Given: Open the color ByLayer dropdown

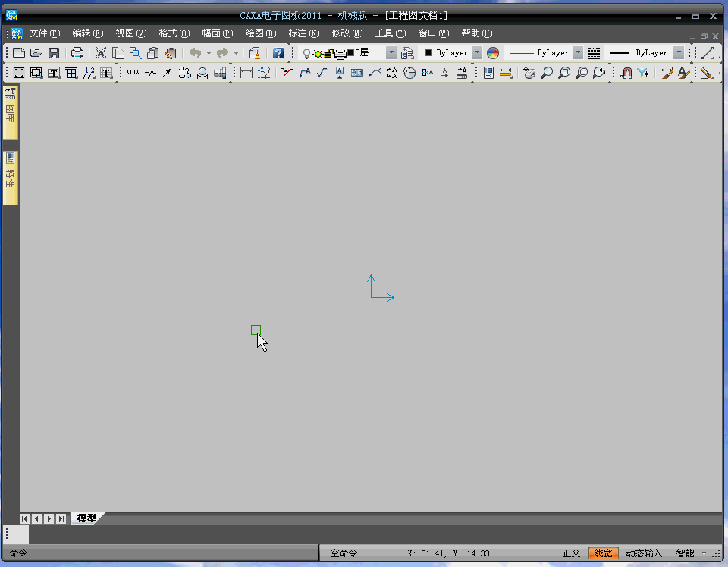Looking at the screenshot, I should (x=476, y=53).
